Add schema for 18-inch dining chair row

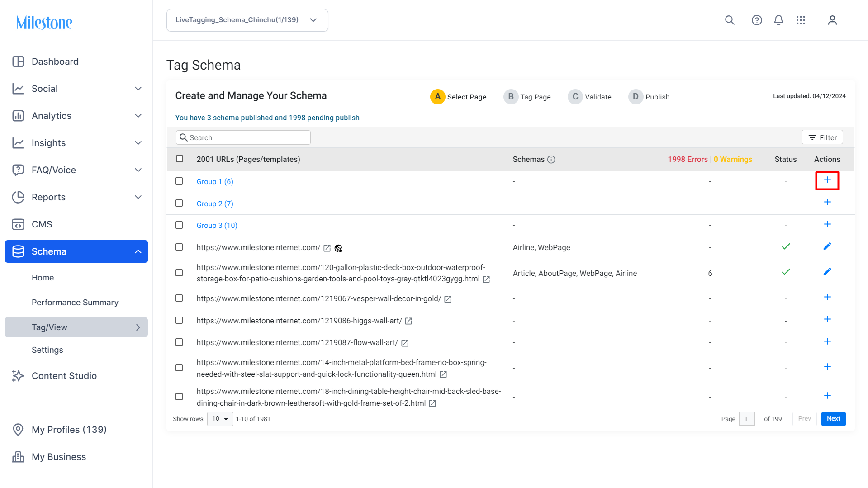point(827,396)
